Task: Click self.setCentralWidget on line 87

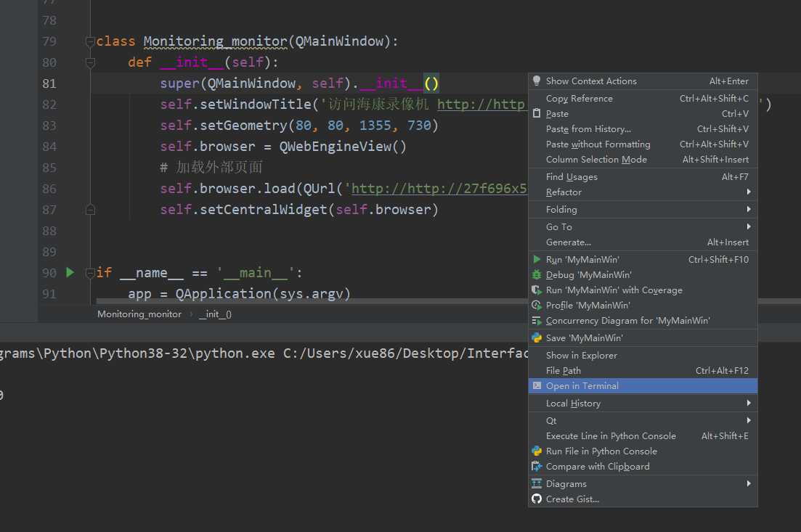Action: tap(243, 209)
